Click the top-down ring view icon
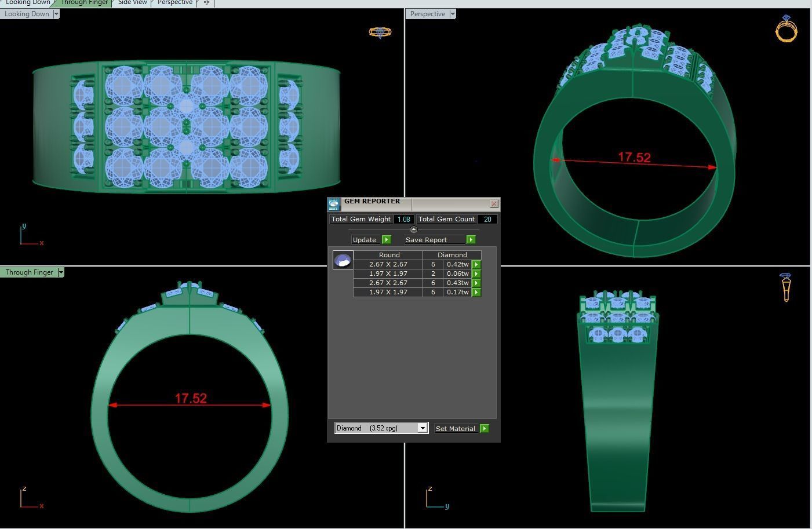Viewport: 812px width, 529px height. point(380,32)
